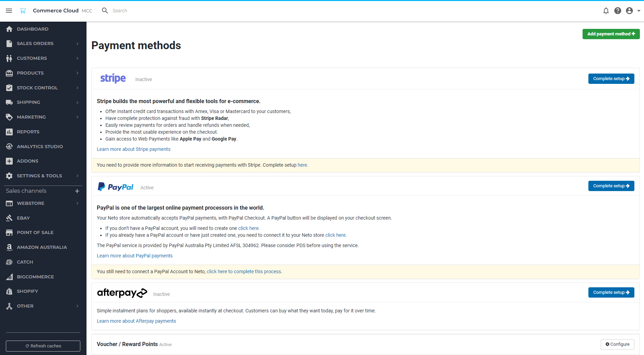Open the user account avatar
The height and width of the screenshot is (355, 644).
pyautogui.click(x=629, y=11)
